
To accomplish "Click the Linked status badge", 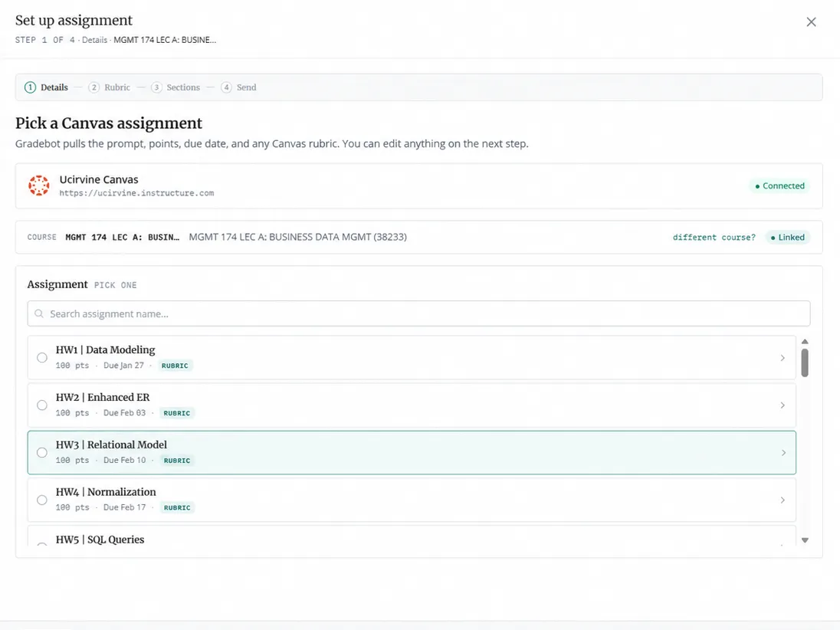I will (788, 238).
